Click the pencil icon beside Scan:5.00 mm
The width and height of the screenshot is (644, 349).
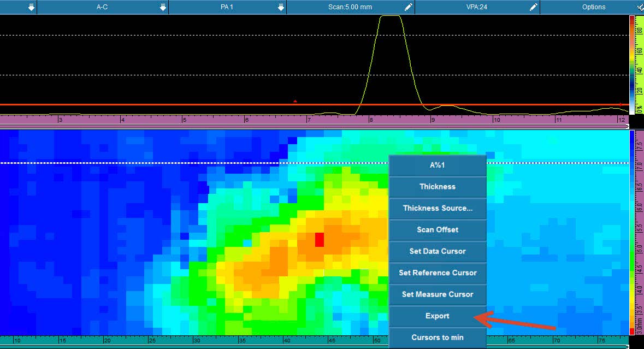408,7
